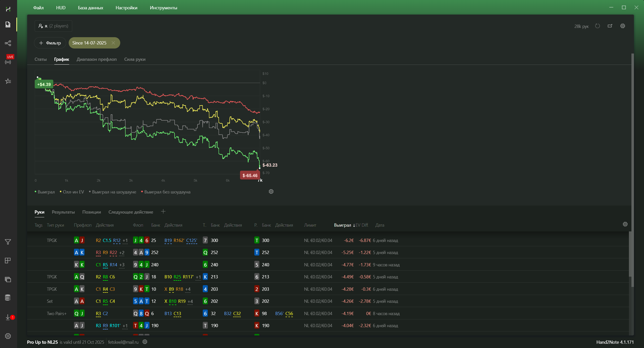Screen dimensions: 644x348
Task: Open the import download icon with badge
Action: pos(10,317)
